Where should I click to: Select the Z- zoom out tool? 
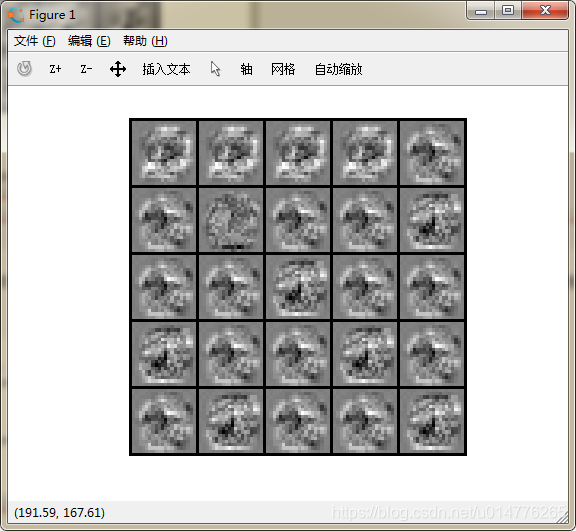pos(86,69)
